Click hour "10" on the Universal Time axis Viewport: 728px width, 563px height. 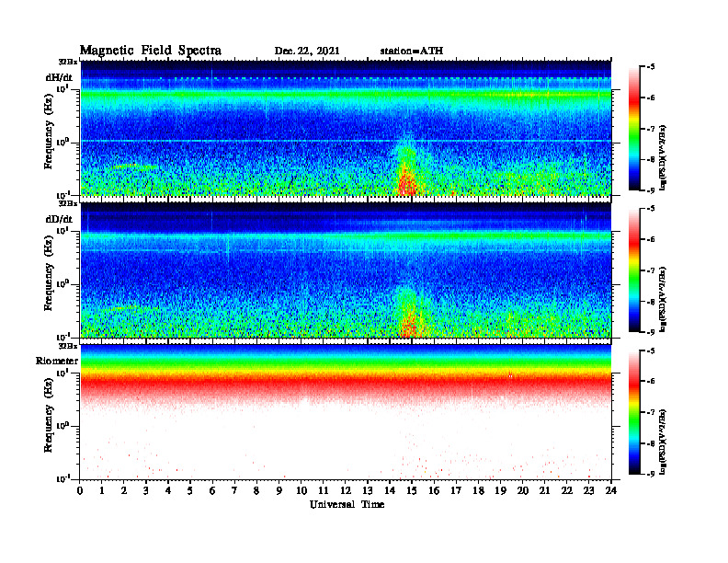click(x=301, y=491)
